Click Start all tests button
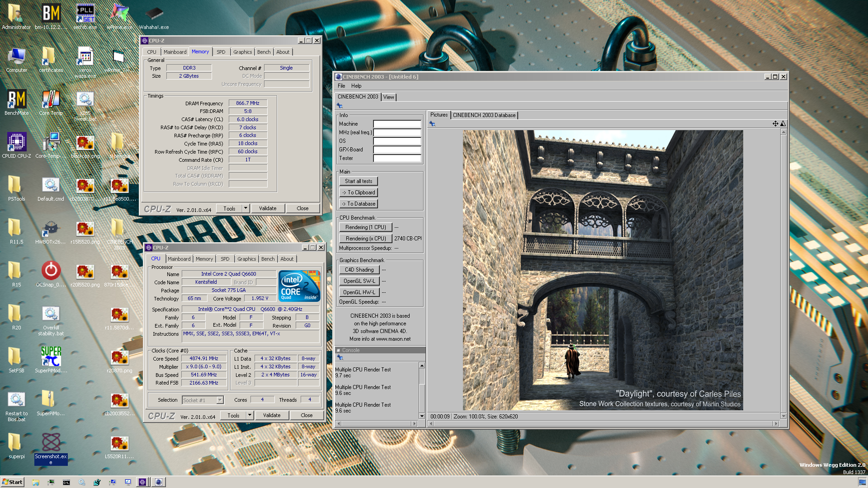Screen dimensions: 868x488 pos(359,181)
